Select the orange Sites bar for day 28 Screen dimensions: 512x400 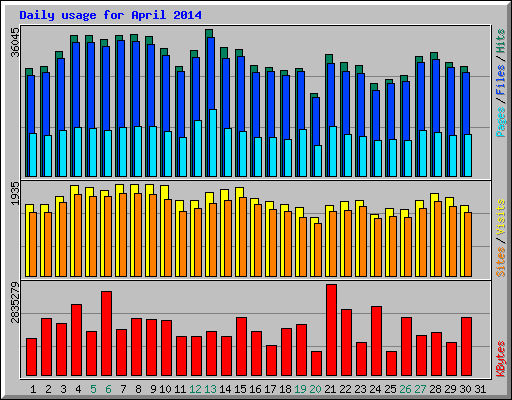(x=438, y=239)
